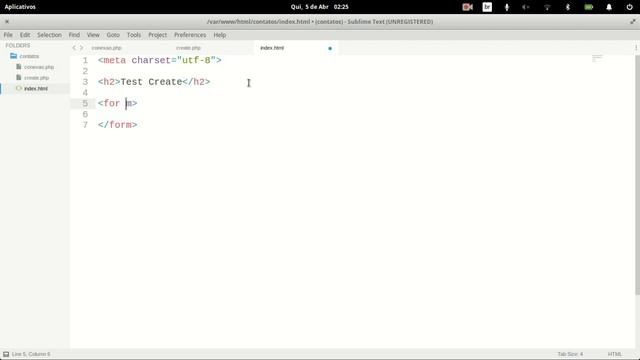
Task: Open the date and time panel
Action: (320, 7)
